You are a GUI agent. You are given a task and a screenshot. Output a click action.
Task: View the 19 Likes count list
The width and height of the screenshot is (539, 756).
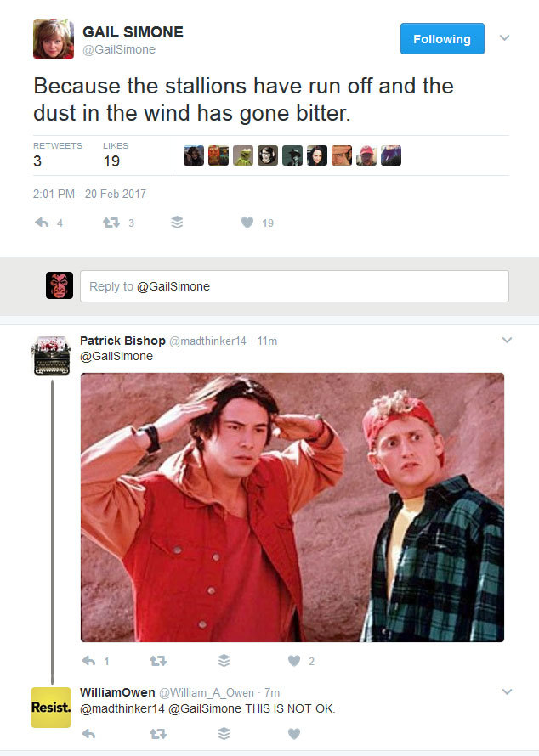116,155
